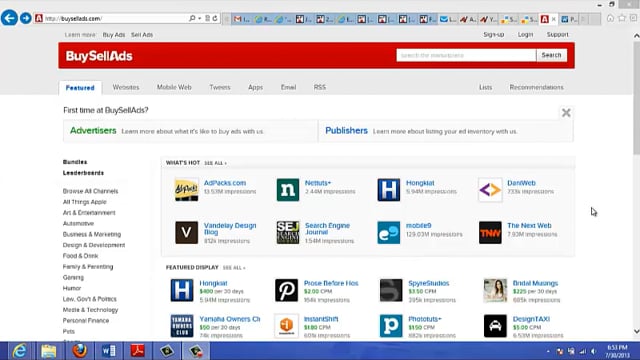Open Browse All Channels category
The width and height of the screenshot is (640, 360).
pyautogui.click(x=90, y=191)
